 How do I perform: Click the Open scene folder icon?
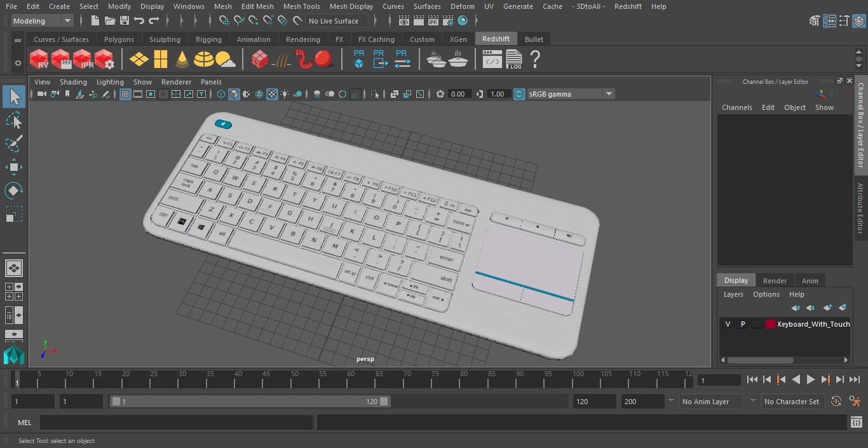pyautogui.click(x=110, y=21)
